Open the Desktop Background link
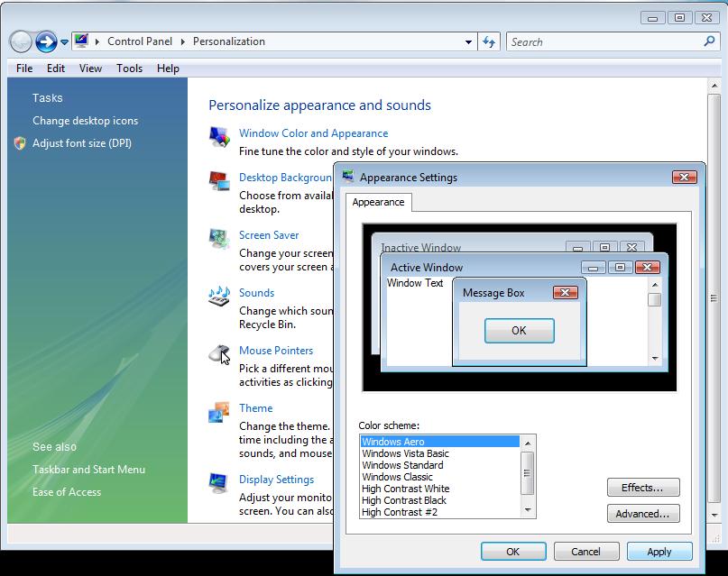 coord(286,178)
